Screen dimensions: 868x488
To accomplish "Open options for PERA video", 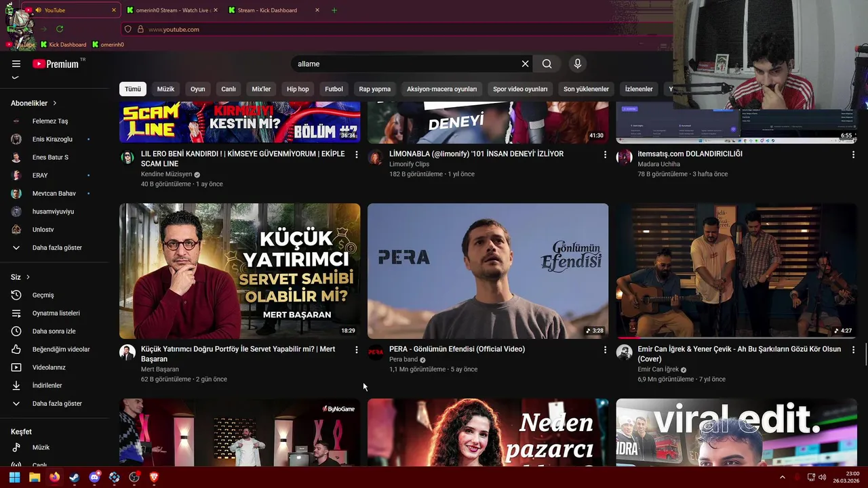I will click(x=605, y=350).
